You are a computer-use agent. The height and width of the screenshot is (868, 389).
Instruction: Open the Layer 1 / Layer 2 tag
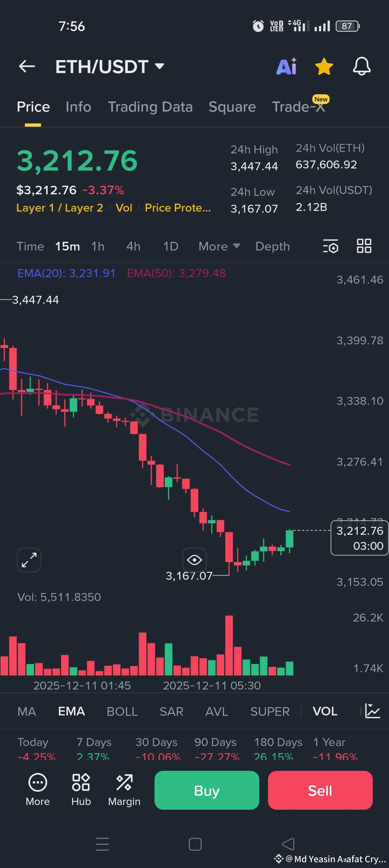(60, 208)
